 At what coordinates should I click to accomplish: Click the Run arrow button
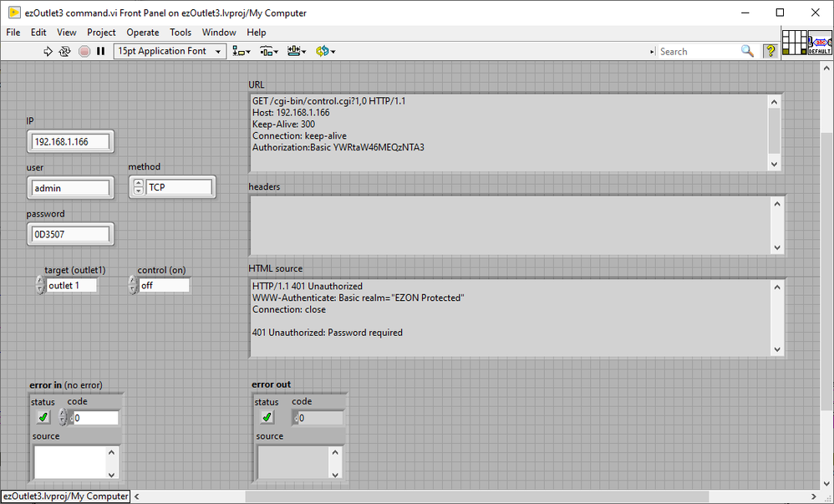pyautogui.click(x=48, y=52)
